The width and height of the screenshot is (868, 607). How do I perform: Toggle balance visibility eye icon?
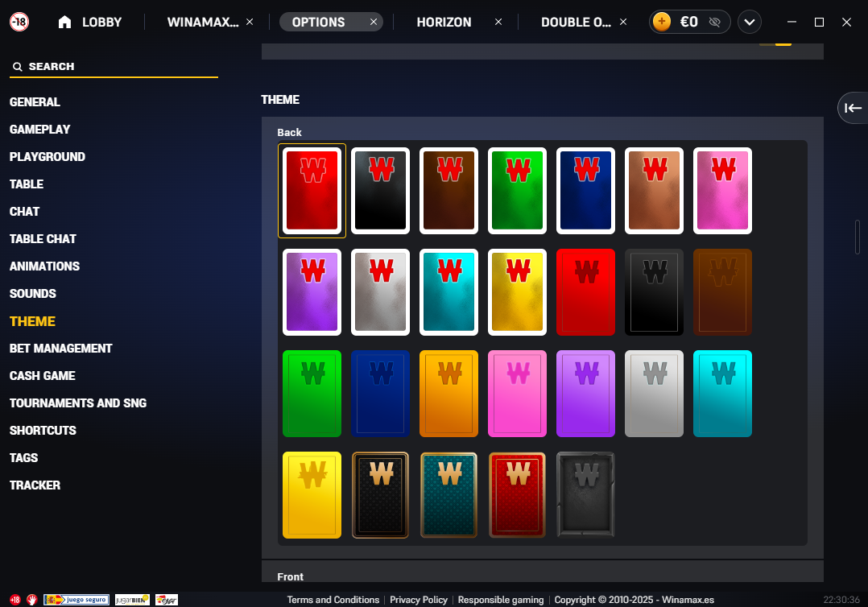coord(715,22)
